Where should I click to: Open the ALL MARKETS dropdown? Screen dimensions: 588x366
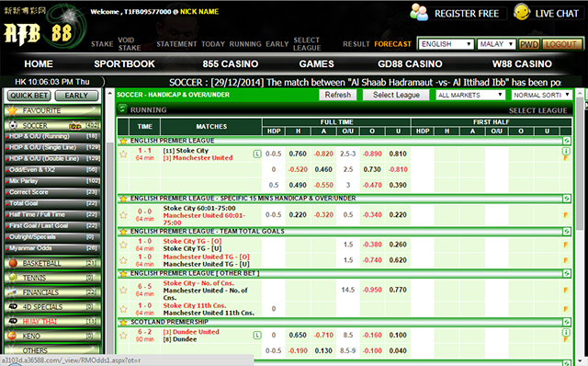[470, 95]
